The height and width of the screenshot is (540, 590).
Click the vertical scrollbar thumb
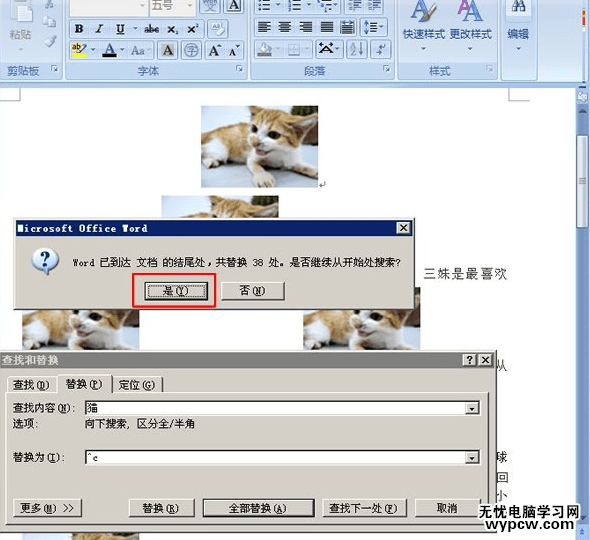coord(582,181)
